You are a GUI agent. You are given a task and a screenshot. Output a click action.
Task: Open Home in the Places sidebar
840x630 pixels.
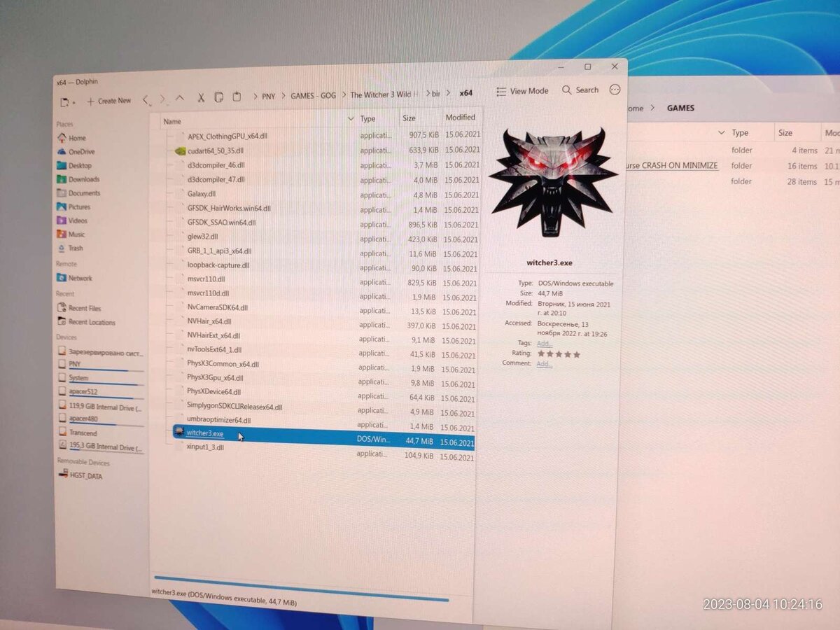71,138
